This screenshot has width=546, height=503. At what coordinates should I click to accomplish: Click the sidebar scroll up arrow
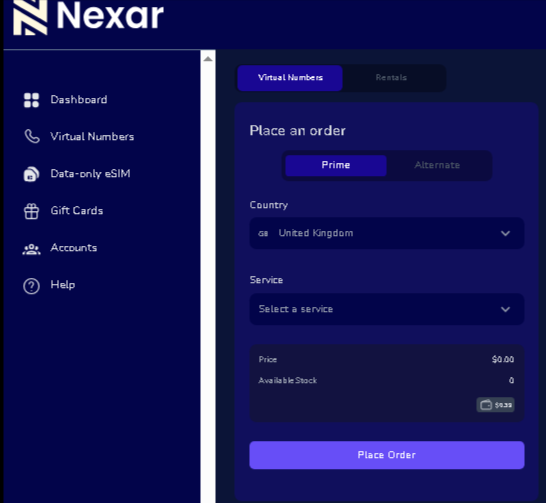(x=208, y=58)
